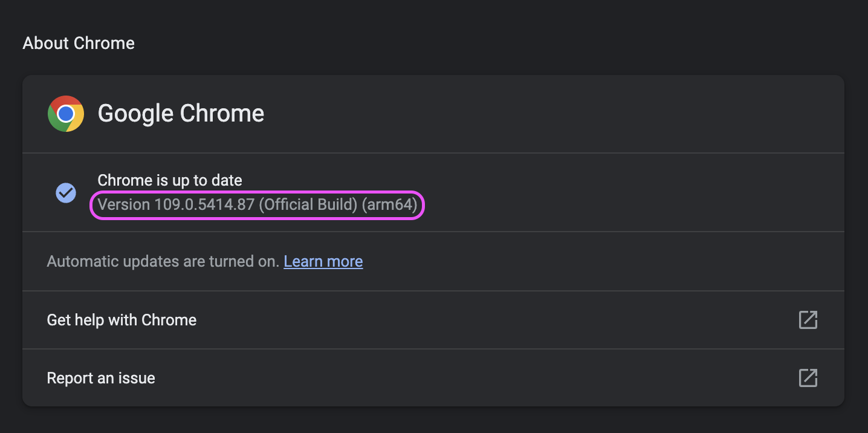Image resolution: width=868 pixels, height=433 pixels.
Task: Click the "Automatic updates are turned on." sentence
Action: [163, 261]
